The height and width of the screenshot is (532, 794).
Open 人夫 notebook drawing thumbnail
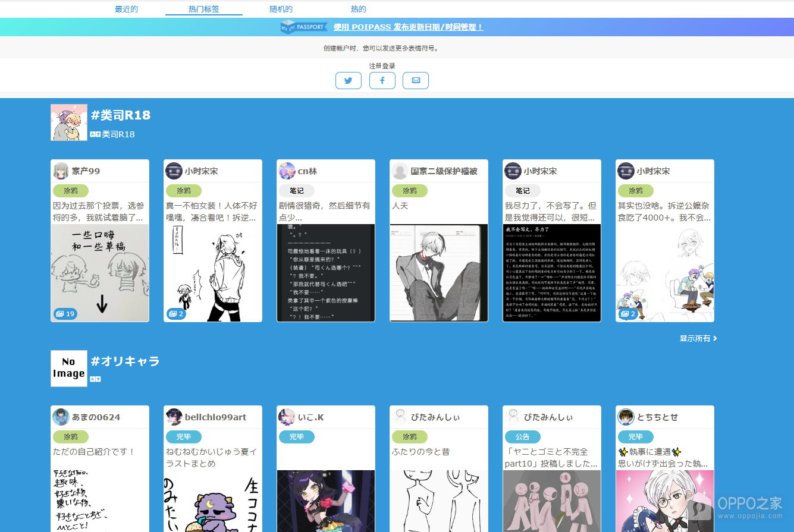point(439,273)
